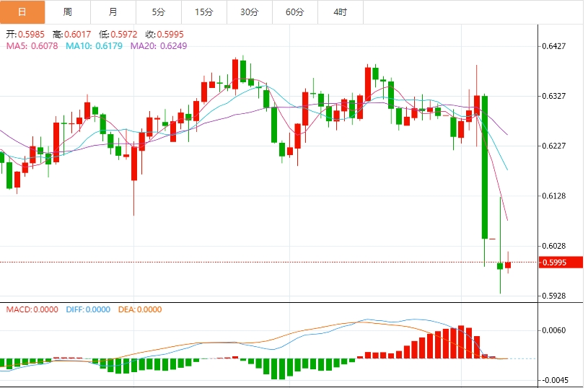The image size is (588, 388).
Task: Click the MA5: 0.6078 indicator label
Action: (x=32, y=46)
